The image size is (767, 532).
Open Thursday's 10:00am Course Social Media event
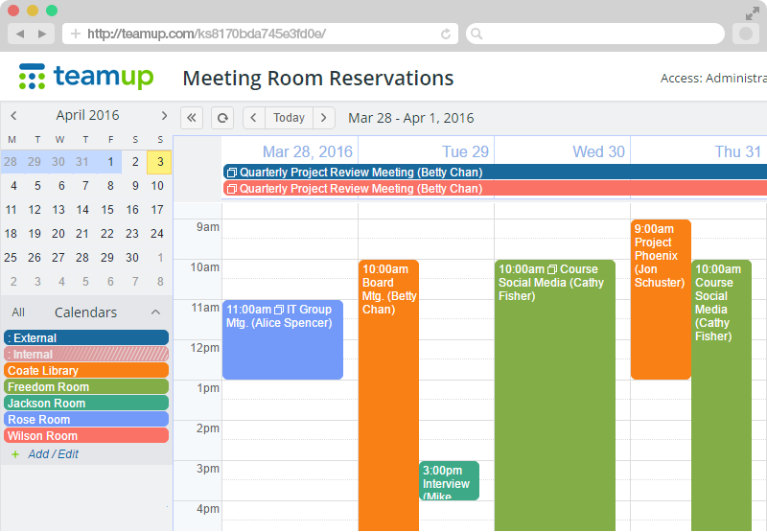[721, 395]
